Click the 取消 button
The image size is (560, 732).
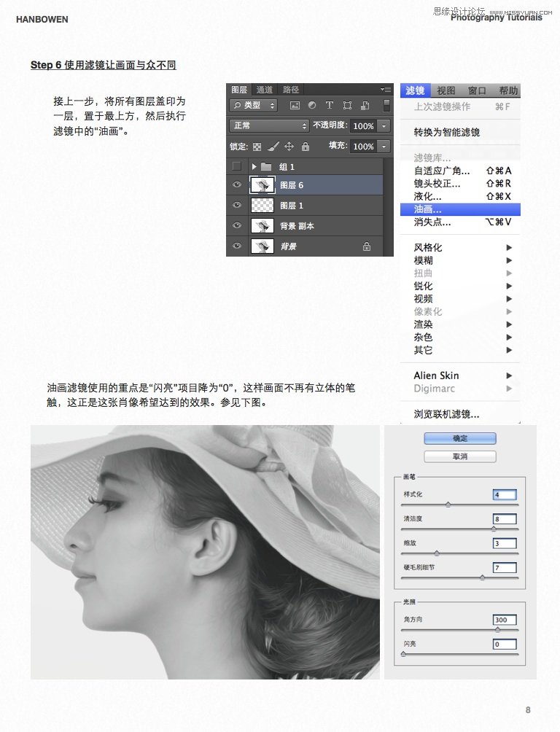click(x=460, y=456)
